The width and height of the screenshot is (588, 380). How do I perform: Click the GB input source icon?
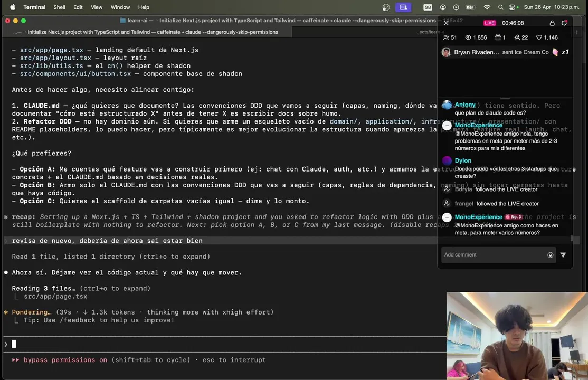click(x=428, y=7)
